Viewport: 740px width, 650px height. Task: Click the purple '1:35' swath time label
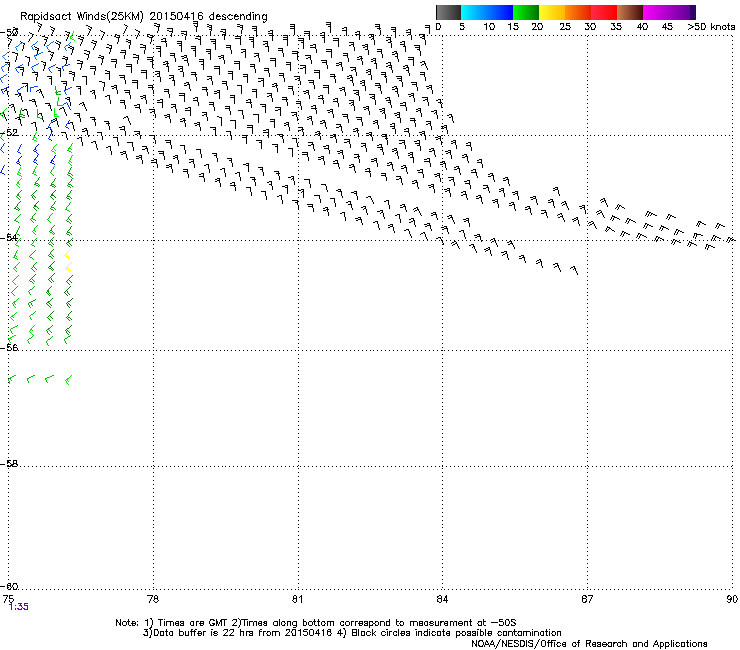tap(19, 607)
